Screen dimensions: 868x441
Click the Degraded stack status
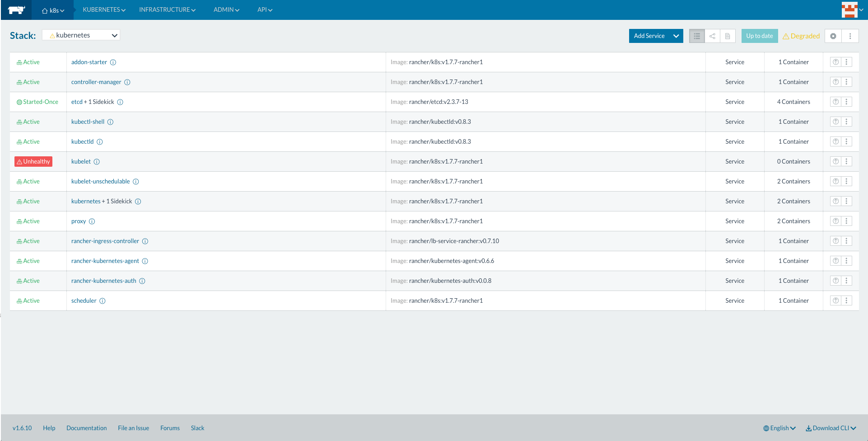[801, 36]
